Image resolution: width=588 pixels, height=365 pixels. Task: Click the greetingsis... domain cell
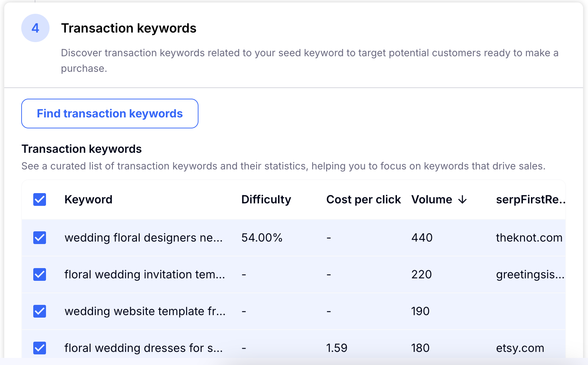point(530,274)
